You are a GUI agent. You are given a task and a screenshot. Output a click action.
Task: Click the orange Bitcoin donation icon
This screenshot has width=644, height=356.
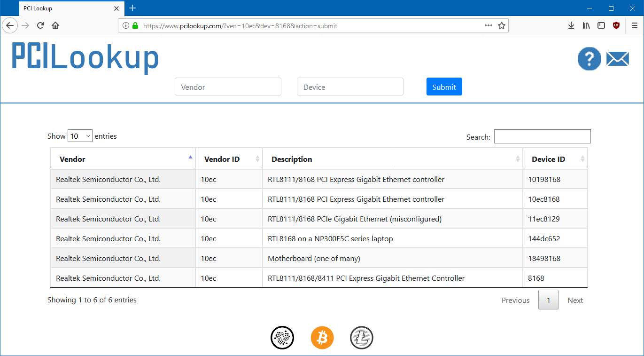(x=322, y=338)
